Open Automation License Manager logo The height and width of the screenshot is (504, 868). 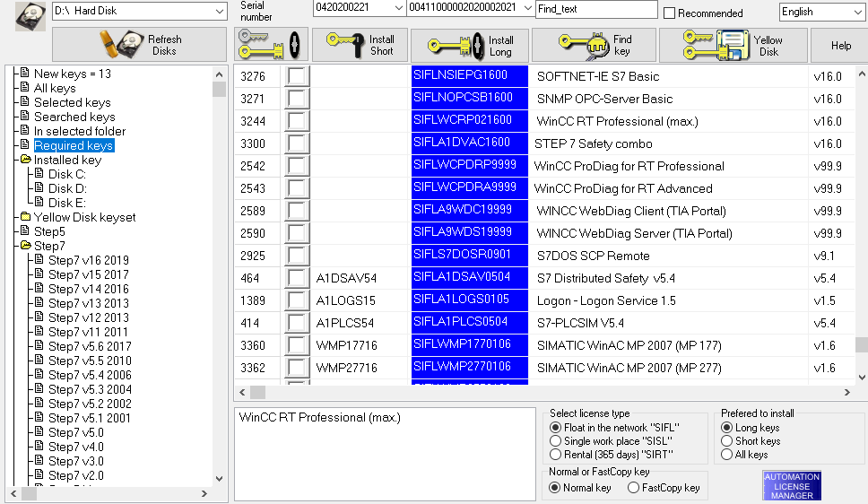tap(792, 486)
